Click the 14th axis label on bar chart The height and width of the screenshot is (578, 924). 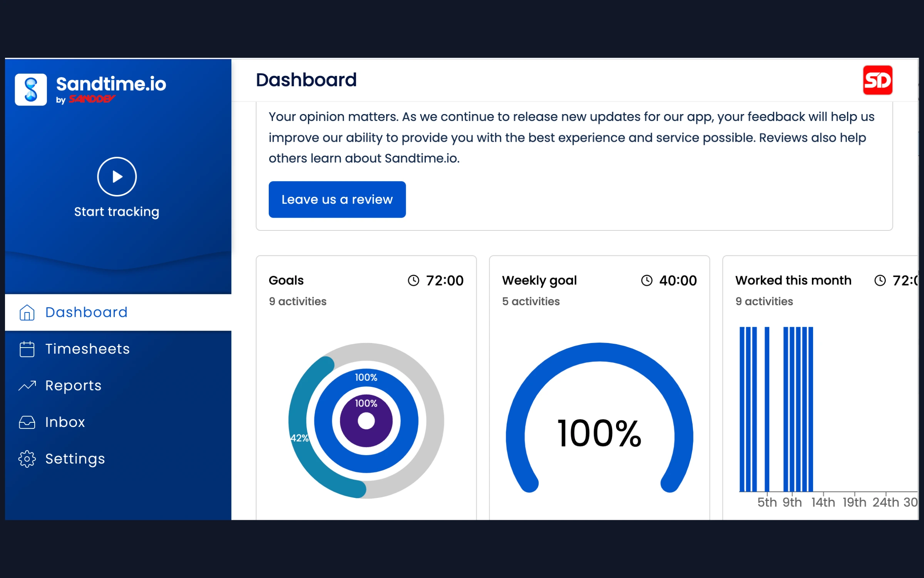823,502
